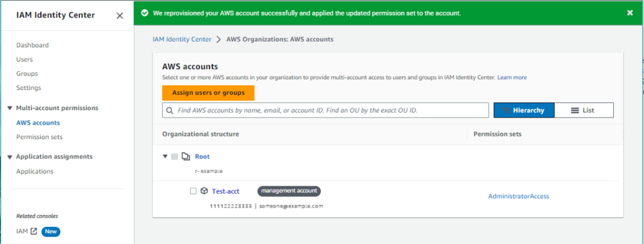Click the green success checkmark icon

tap(144, 13)
